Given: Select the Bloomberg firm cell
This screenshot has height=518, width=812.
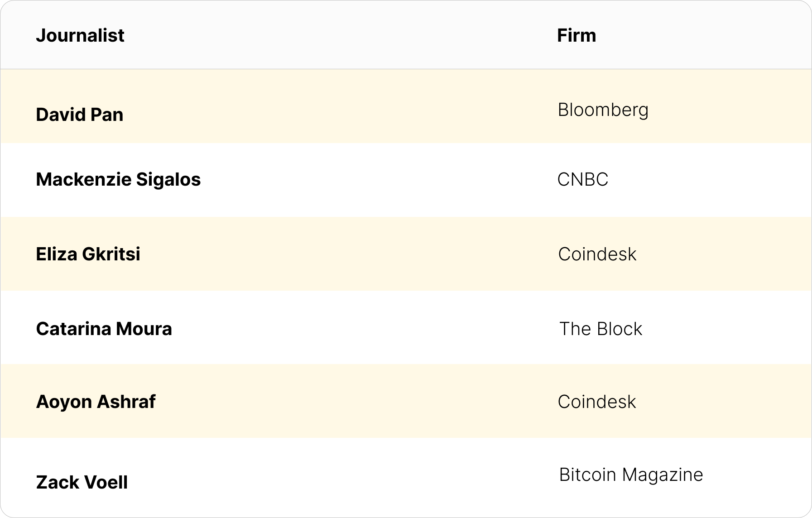Looking at the screenshot, I should point(603,110).
